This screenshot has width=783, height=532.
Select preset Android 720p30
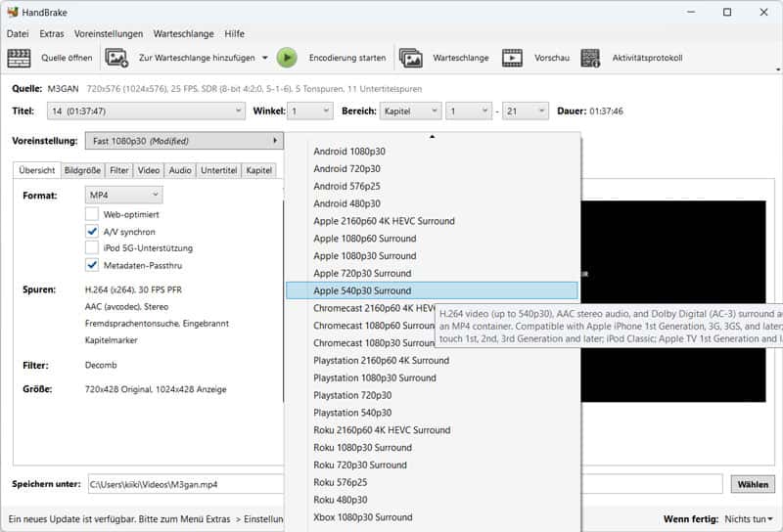click(432, 168)
